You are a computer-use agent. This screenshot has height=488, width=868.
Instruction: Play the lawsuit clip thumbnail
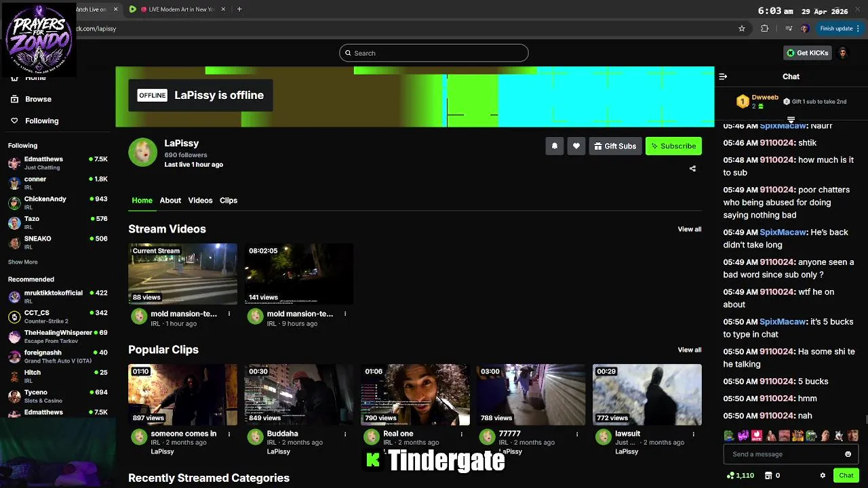(x=647, y=394)
